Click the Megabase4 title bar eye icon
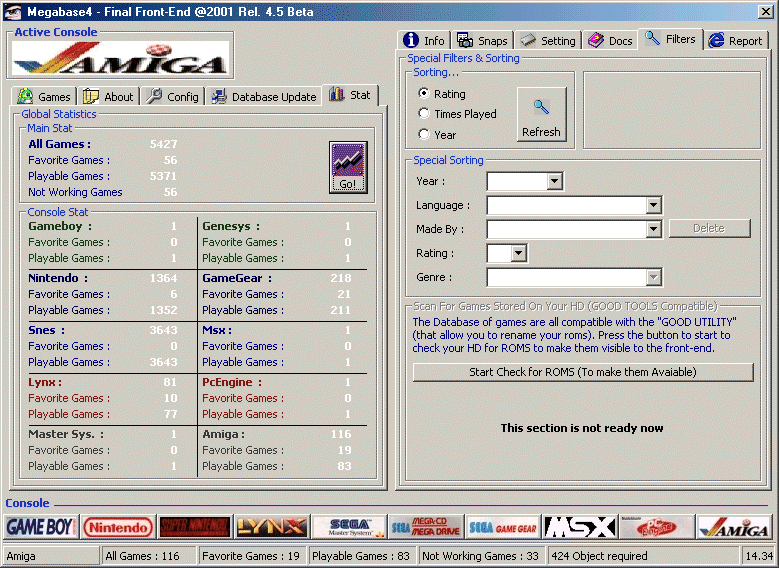 [x=12, y=11]
